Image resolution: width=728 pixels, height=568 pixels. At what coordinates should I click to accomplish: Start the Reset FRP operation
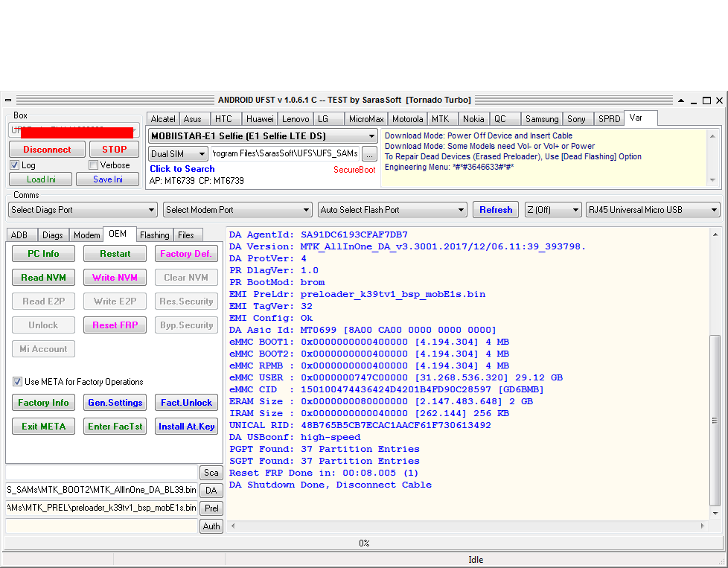pos(115,325)
